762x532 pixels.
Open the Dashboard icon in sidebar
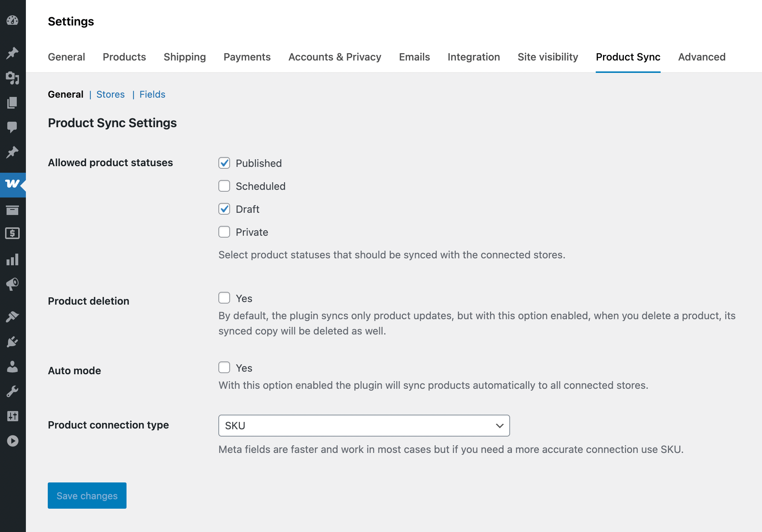coord(12,20)
